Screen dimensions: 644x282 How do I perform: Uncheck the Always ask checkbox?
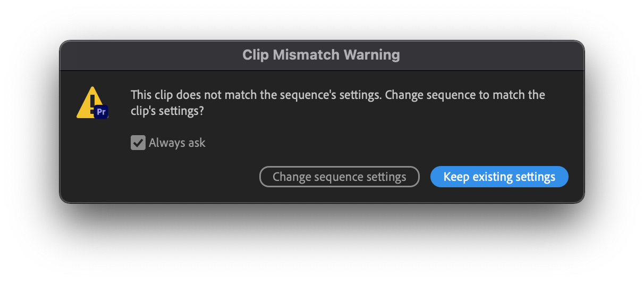click(x=138, y=143)
